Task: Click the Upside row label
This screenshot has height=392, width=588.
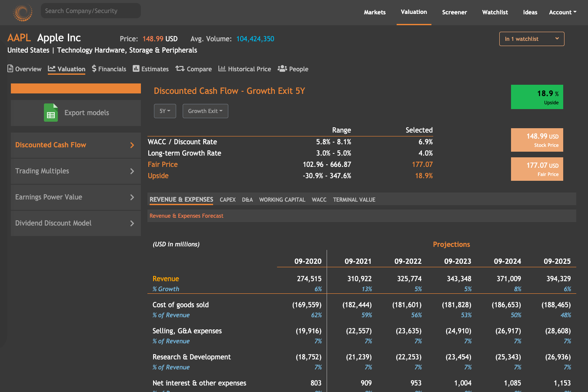Action: coord(158,176)
